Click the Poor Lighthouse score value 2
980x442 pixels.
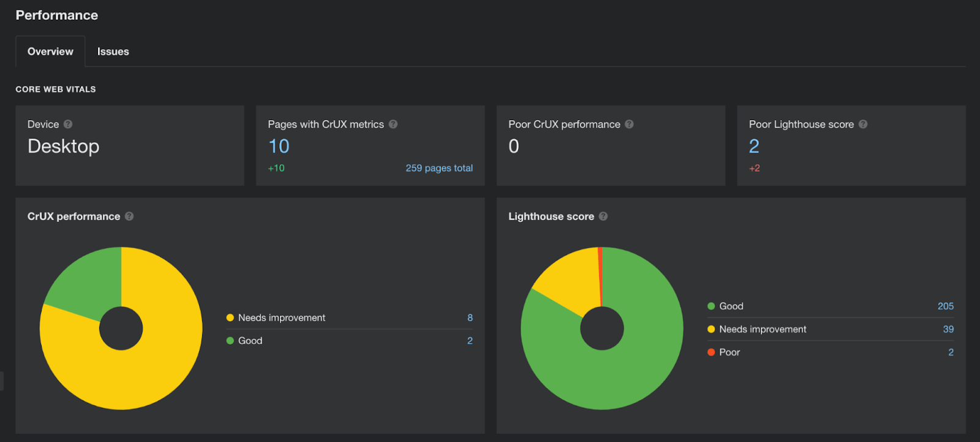pos(754,147)
